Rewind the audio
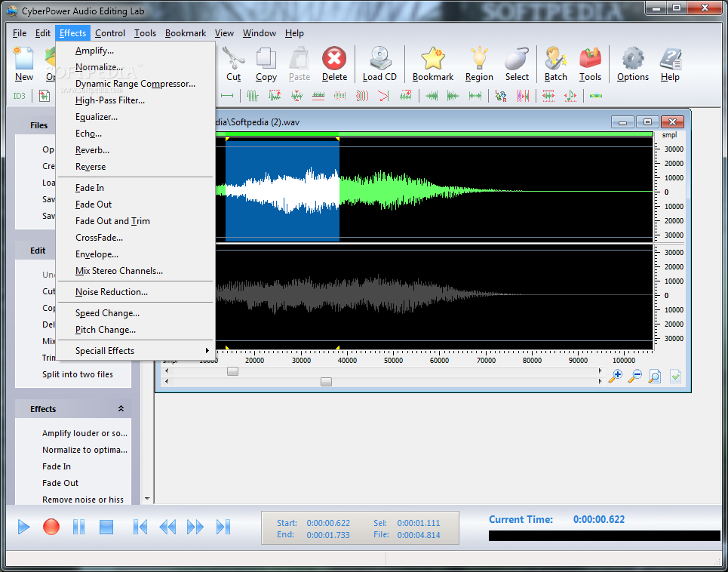728x572 pixels. 167,527
